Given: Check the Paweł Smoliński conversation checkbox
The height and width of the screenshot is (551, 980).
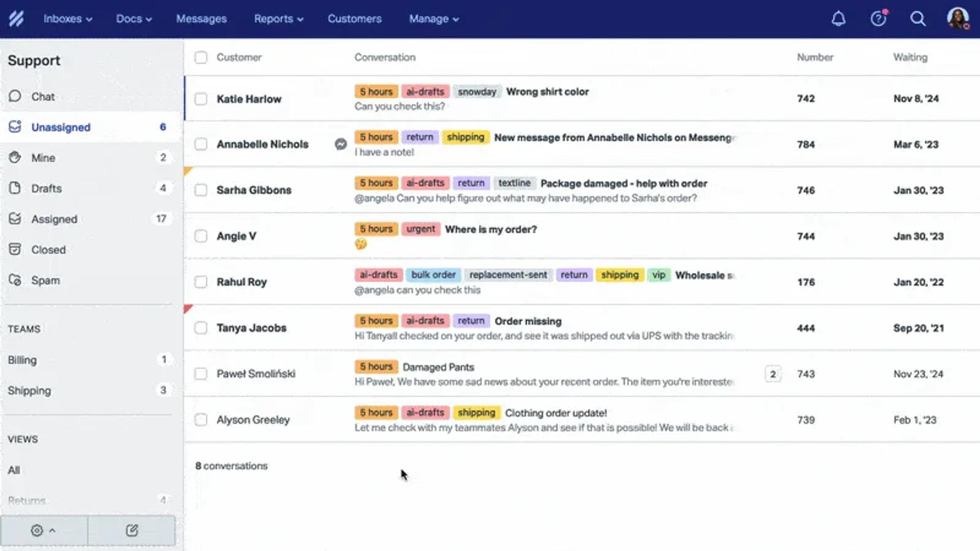Looking at the screenshot, I should [201, 374].
